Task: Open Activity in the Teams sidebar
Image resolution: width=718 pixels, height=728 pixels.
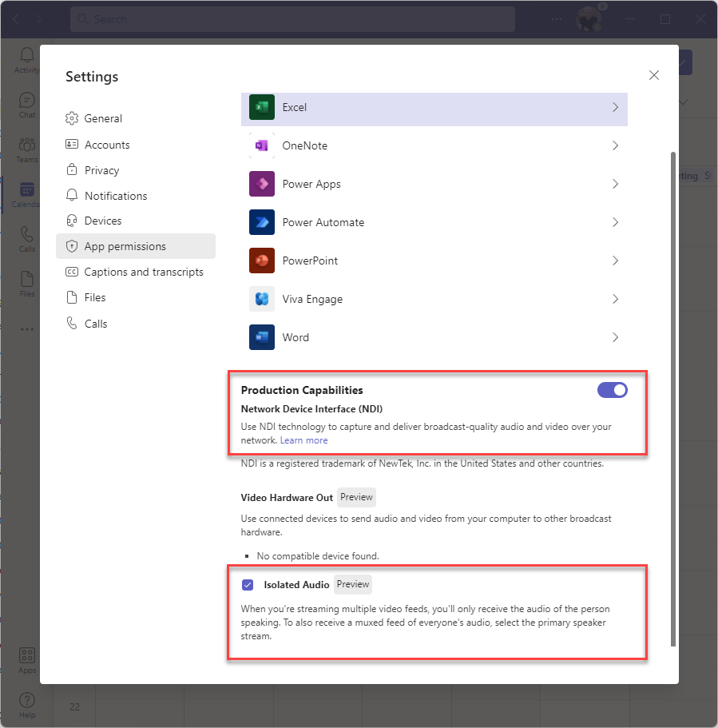Action: coord(27,61)
